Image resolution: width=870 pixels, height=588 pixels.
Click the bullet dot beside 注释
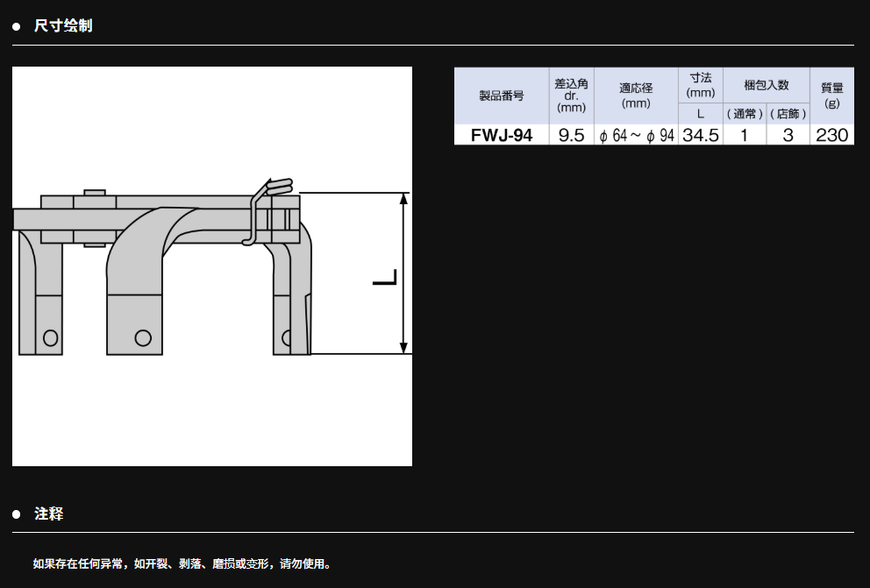click(16, 514)
